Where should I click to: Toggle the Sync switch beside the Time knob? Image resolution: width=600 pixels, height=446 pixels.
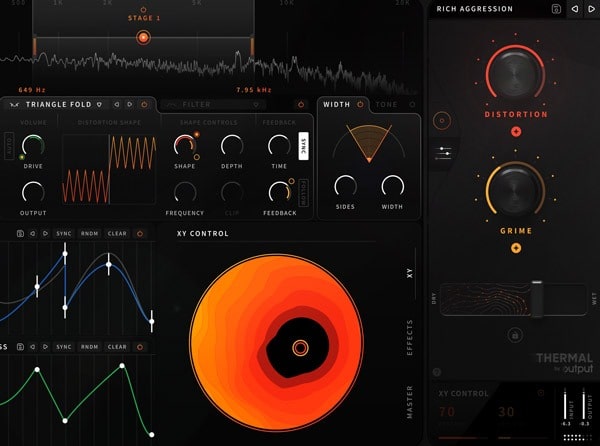(x=303, y=145)
